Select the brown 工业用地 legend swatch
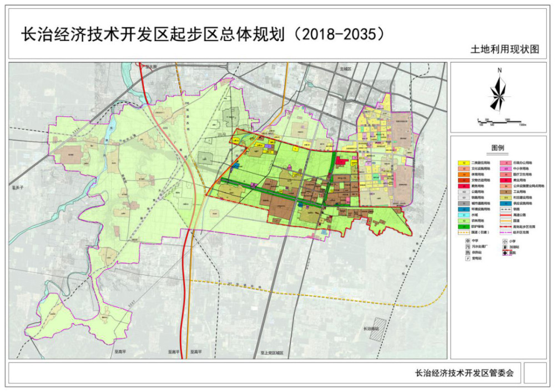Viewport: 555px width, 392px height. pyautogui.click(x=506, y=192)
